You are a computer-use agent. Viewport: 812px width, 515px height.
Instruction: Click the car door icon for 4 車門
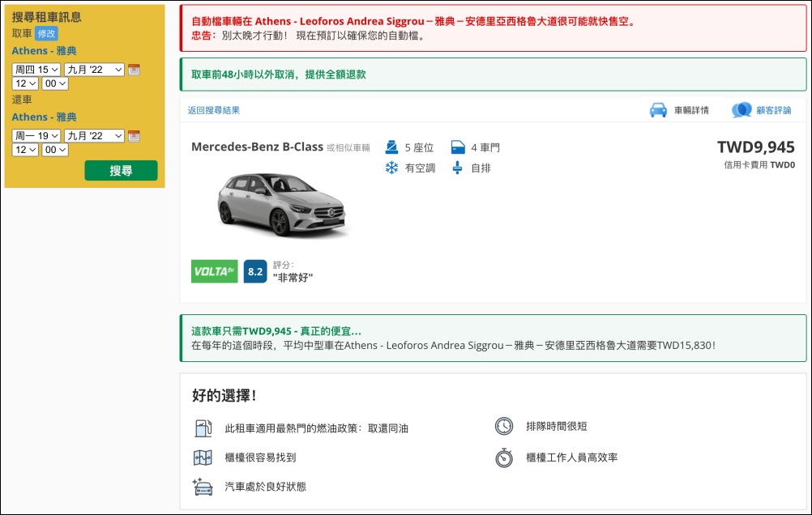(458, 147)
